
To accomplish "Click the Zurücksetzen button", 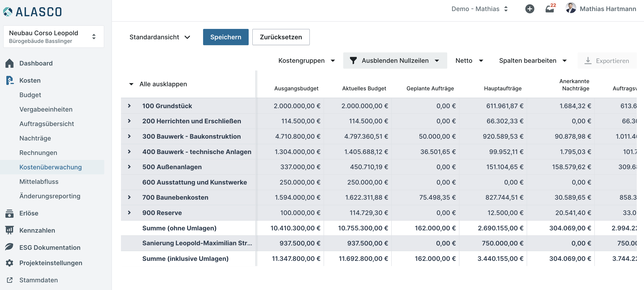I will (x=280, y=37).
